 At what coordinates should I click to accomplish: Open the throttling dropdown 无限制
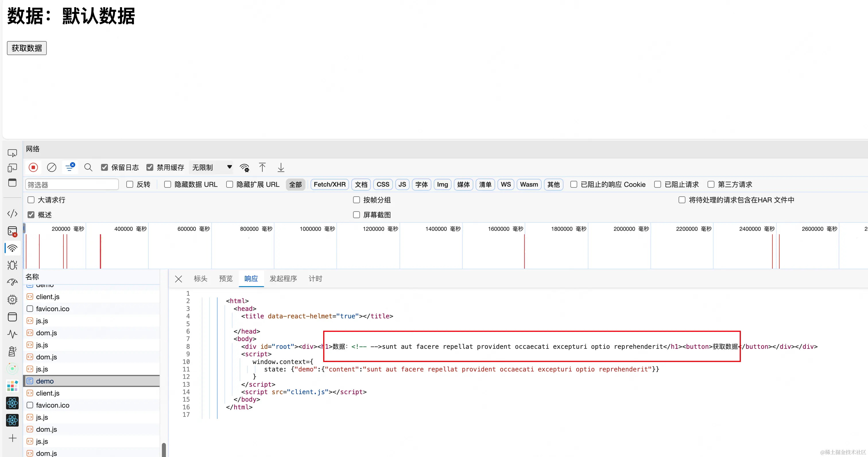212,167
